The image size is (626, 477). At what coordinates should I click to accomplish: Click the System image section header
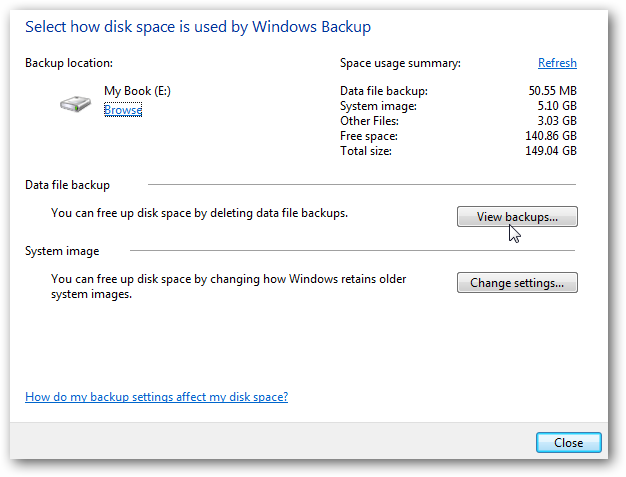62,251
